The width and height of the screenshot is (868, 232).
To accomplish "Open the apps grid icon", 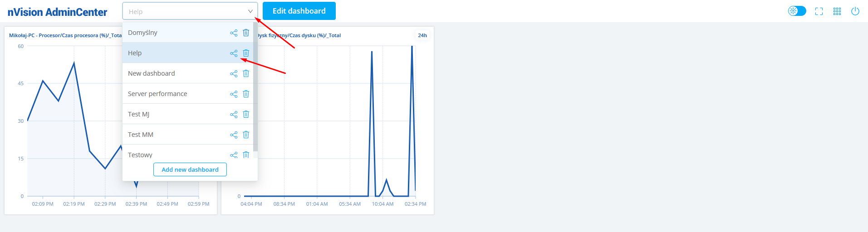I will (837, 11).
